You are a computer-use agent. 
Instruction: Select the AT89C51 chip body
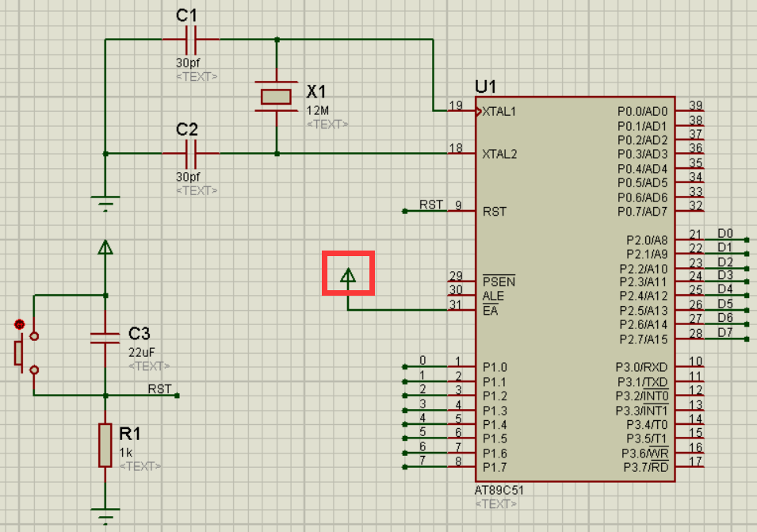(x=575, y=289)
